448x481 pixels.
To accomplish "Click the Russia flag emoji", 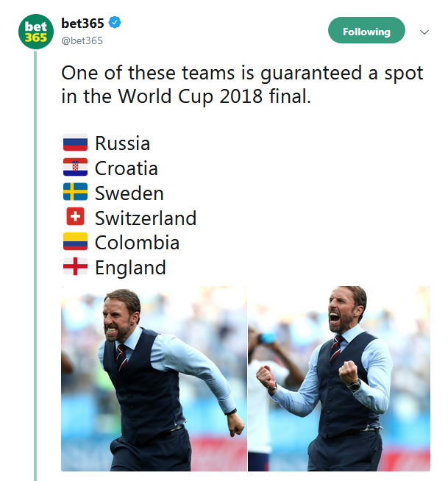I will [x=76, y=143].
